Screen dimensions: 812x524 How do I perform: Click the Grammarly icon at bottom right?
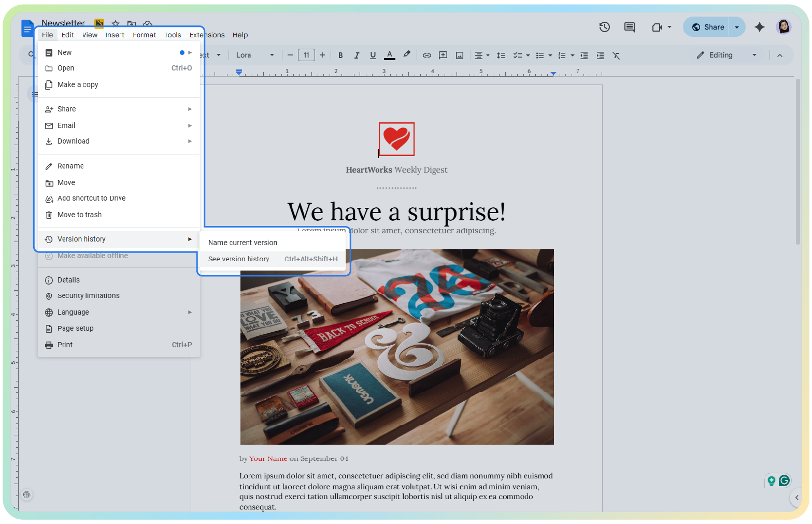784,480
